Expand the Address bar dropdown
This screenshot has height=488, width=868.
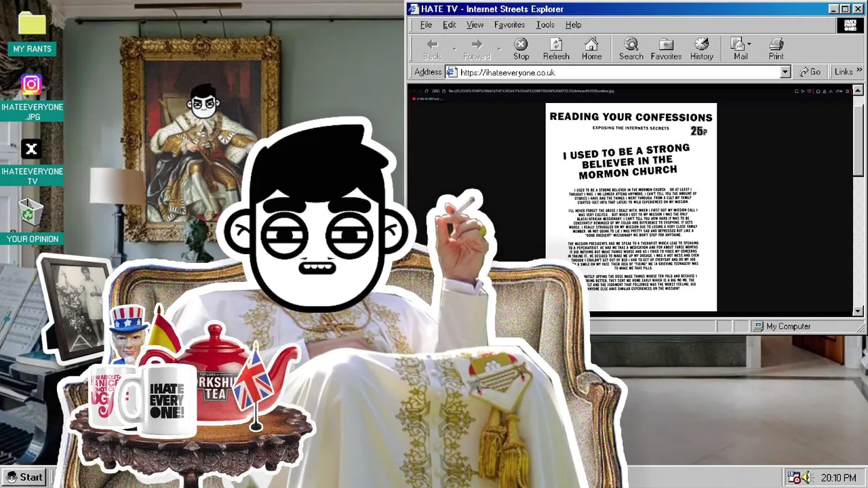[785, 72]
